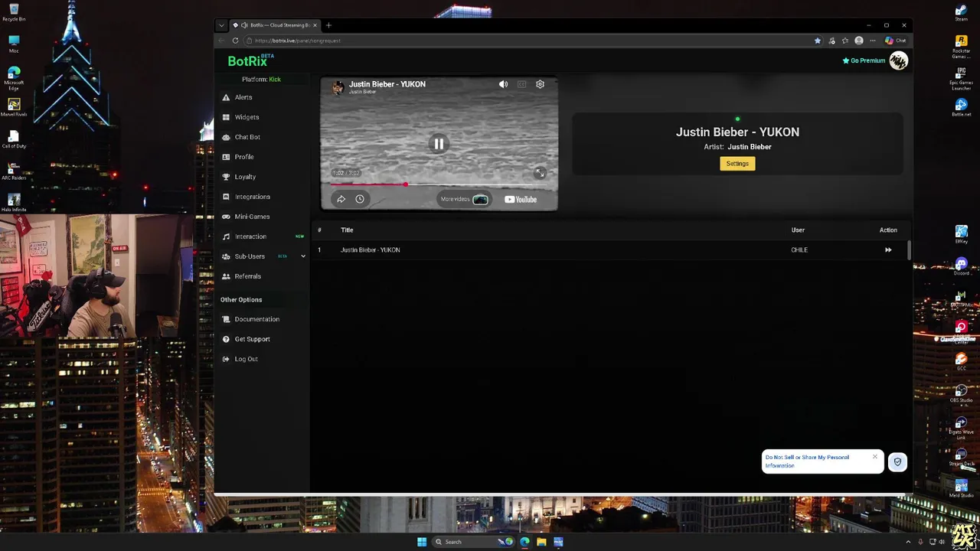Open browser more options menu
Viewport: 980px width, 551px height.
point(872,41)
